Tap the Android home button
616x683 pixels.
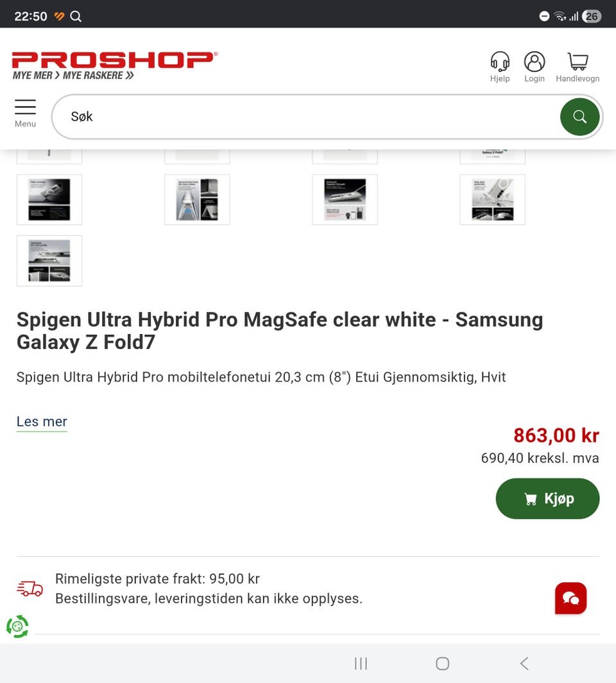443,663
